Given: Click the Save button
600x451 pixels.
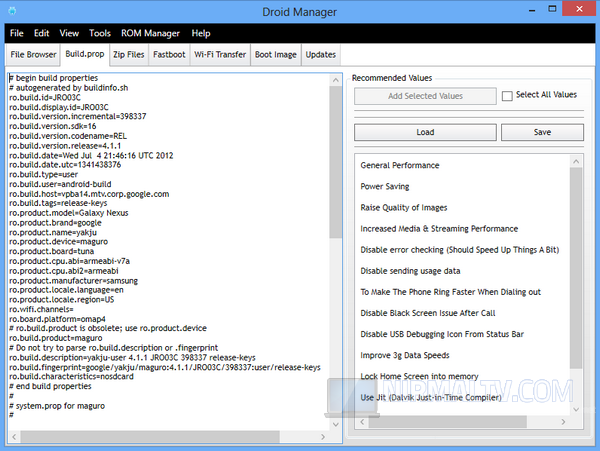Looking at the screenshot, I should point(542,132).
